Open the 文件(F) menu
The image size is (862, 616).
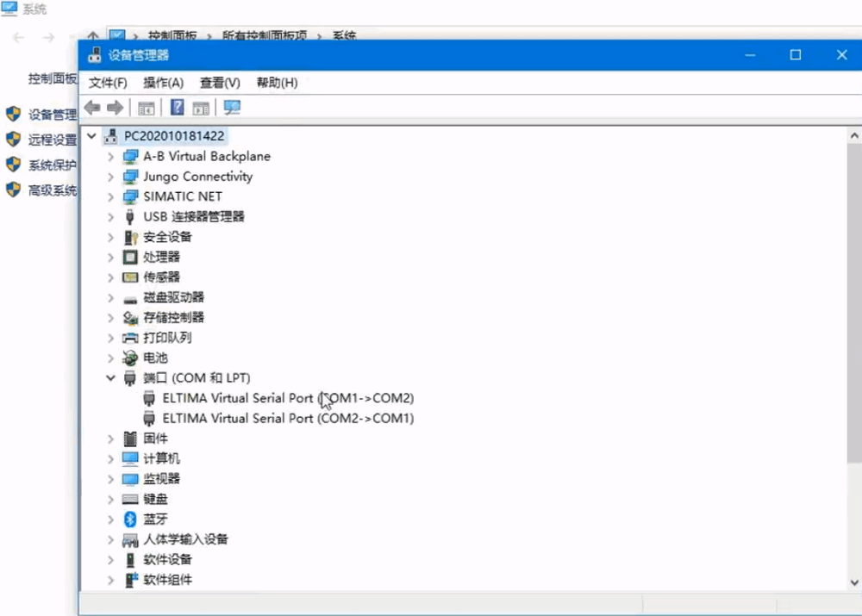pos(108,83)
